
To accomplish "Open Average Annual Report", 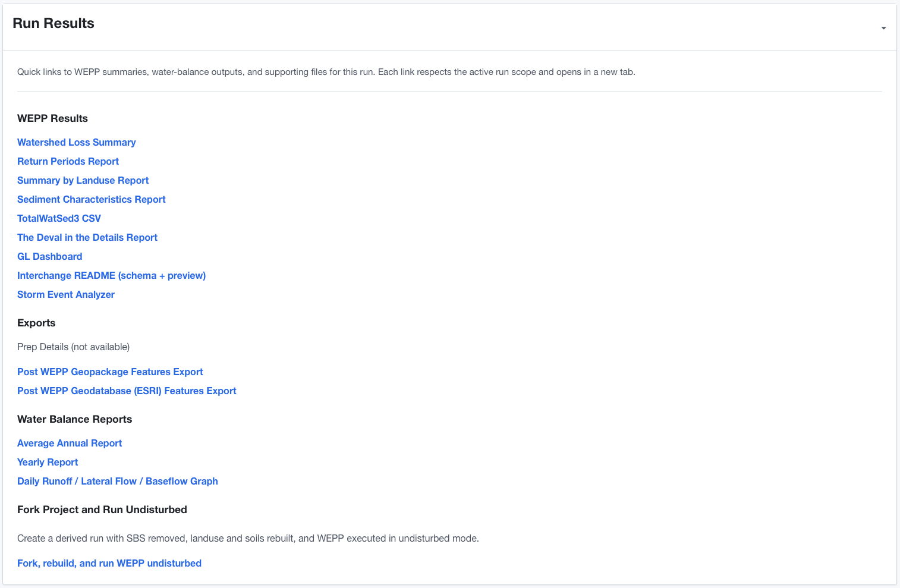I will coord(69,443).
